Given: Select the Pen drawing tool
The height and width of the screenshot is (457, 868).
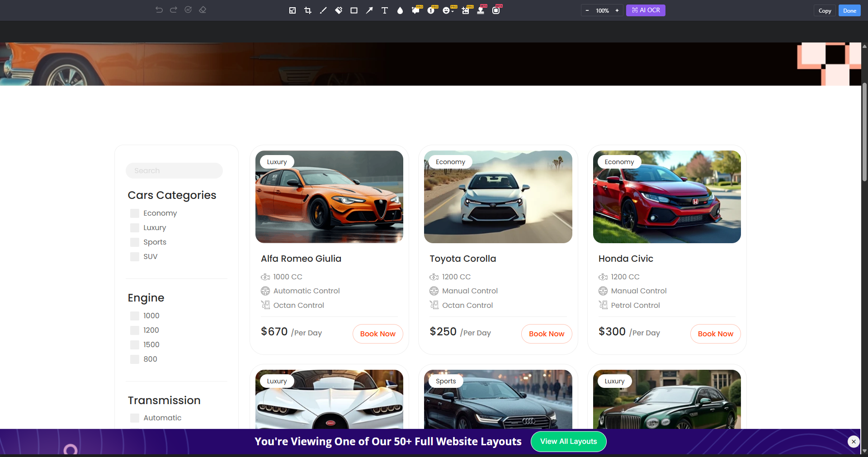Looking at the screenshot, I should pos(323,10).
